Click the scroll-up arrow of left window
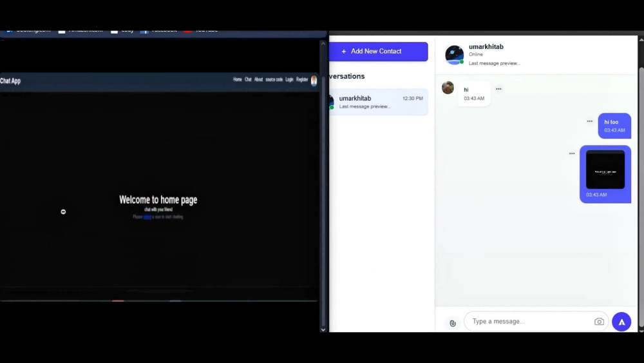644x363 pixels. [323, 43]
